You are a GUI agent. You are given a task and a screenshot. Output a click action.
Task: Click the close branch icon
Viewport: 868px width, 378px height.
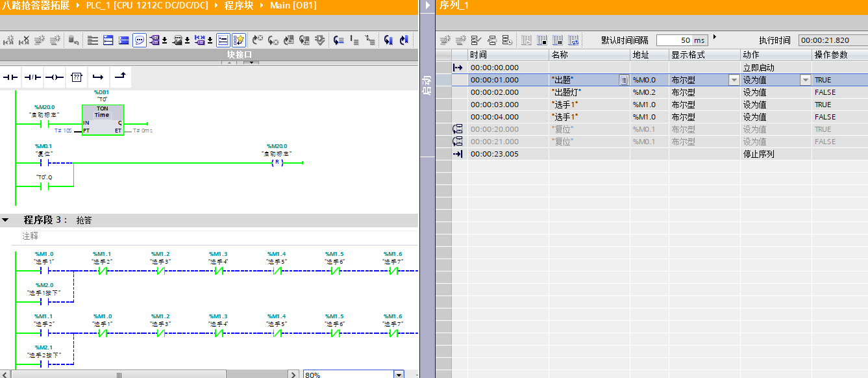pyautogui.click(x=120, y=77)
